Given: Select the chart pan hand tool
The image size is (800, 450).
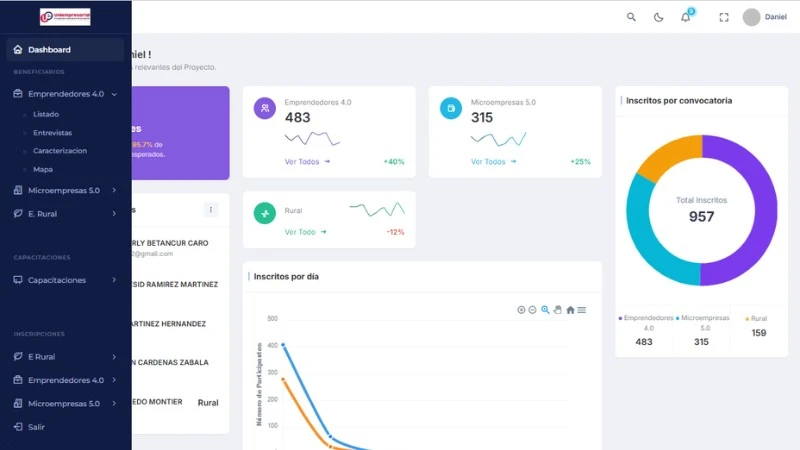Looking at the screenshot, I should (x=558, y=310).
